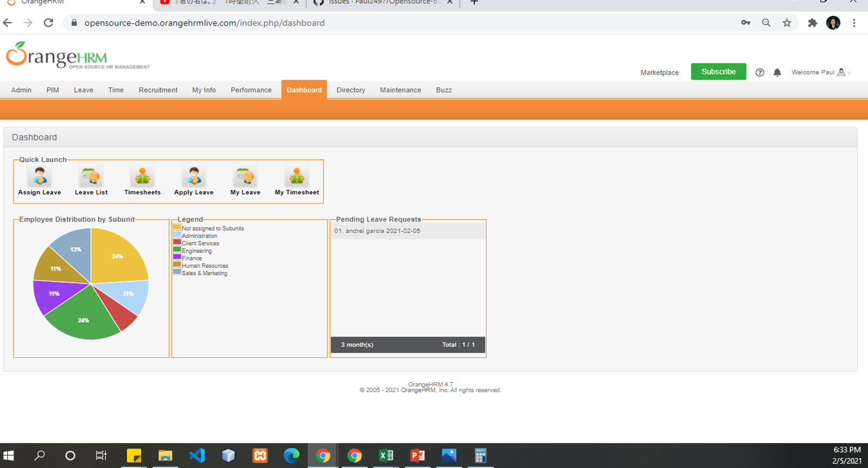
Task: Open the Buzz menu
Action: 444,90
